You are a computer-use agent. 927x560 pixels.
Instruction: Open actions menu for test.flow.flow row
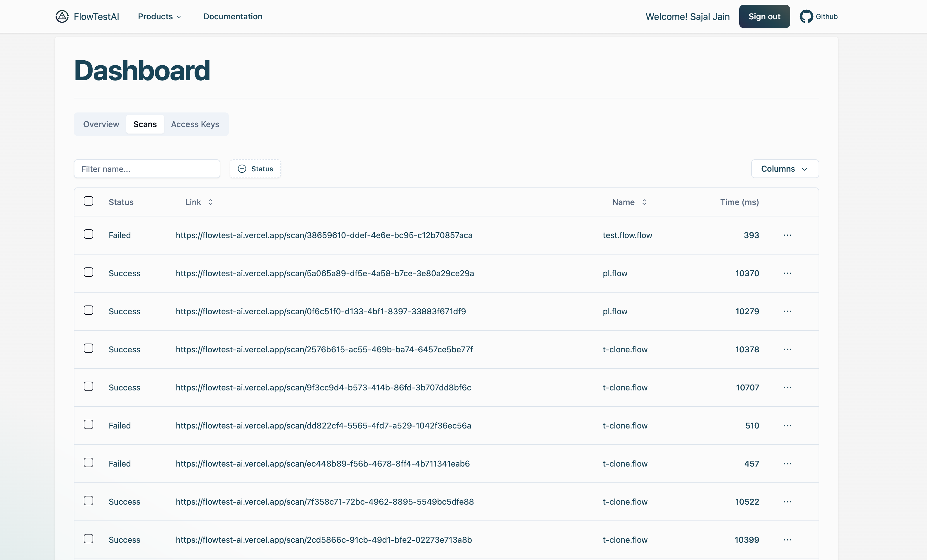point(788,235)
